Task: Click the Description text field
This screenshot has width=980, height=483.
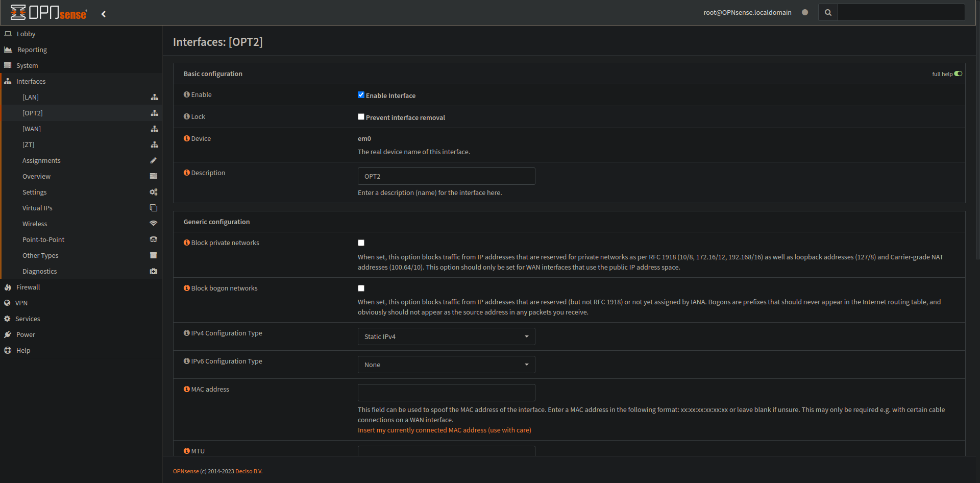Action: 446,176
